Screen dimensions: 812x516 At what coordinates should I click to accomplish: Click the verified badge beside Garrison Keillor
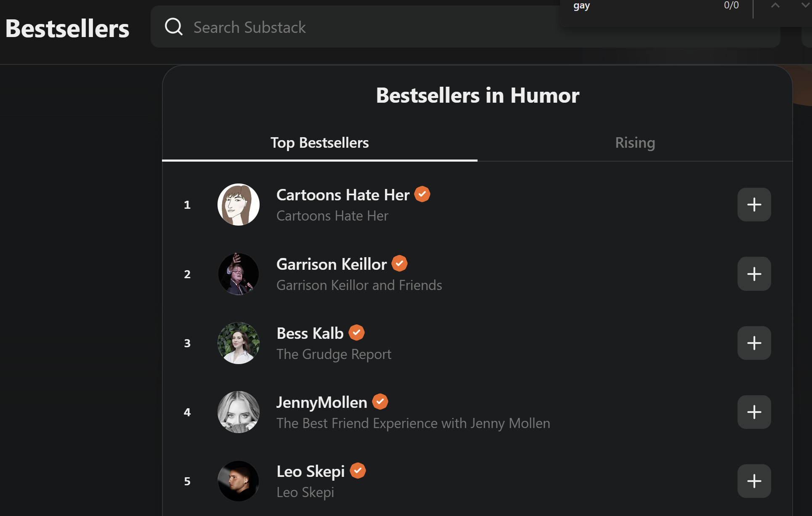pos(399,263)
